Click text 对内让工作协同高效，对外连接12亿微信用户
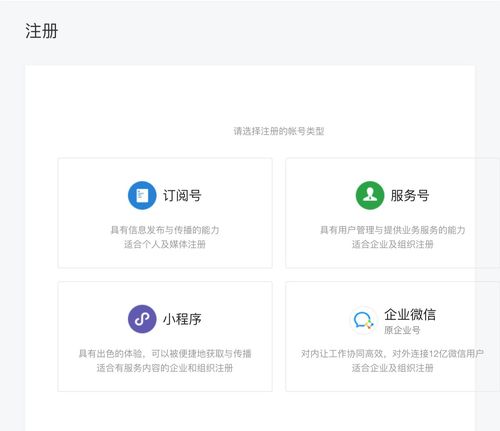Viewport: 500px width, 431px height. (393, 354)
